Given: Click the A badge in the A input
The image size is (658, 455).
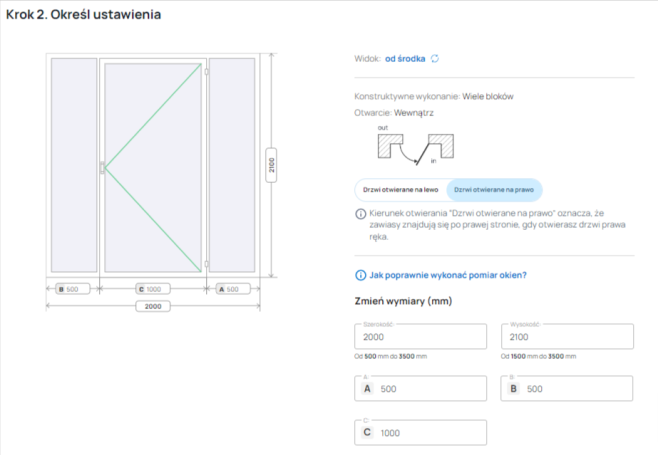Looking at the screenshot, I should tap(367, 388).
